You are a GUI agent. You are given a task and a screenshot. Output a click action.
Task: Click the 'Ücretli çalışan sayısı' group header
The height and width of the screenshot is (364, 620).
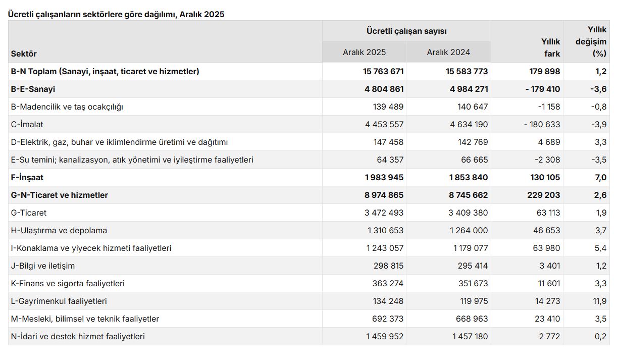406,31
